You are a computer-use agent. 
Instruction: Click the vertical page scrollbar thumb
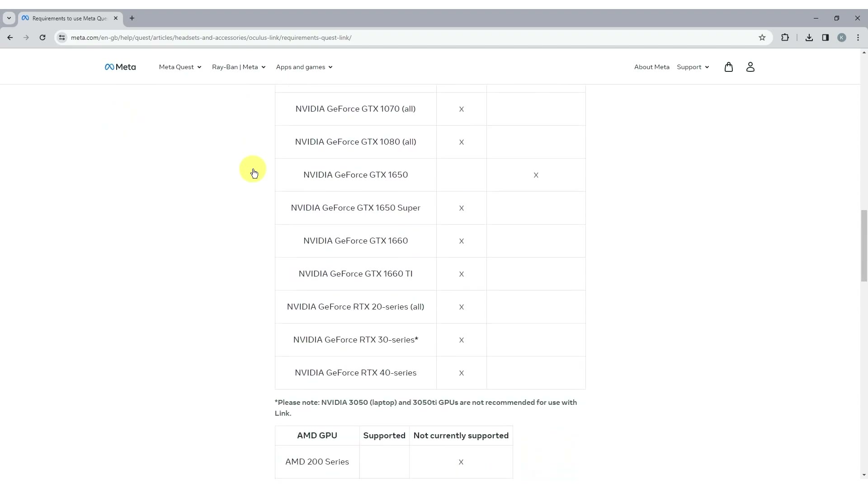pyautogui.click(x=864, y=246)
